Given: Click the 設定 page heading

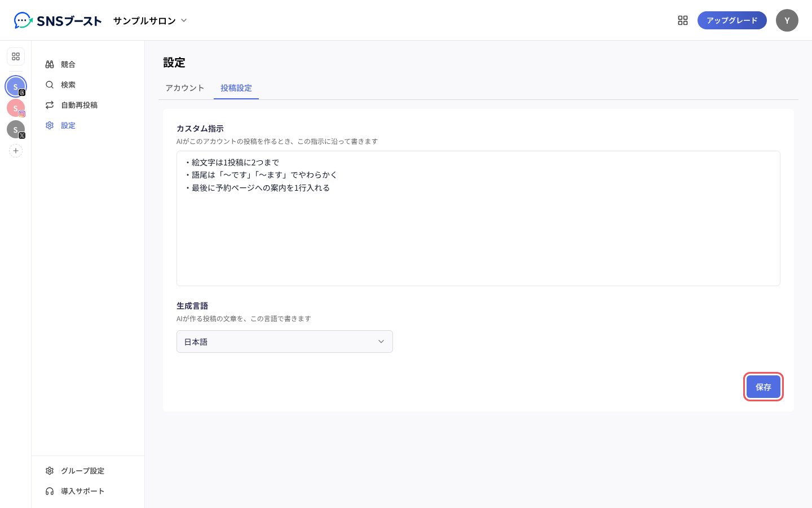Looking at the screenshot, I should click(174, 63).
